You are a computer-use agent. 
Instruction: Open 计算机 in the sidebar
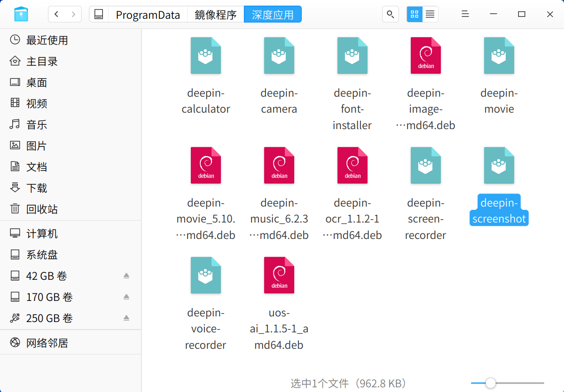pos(70,234)
